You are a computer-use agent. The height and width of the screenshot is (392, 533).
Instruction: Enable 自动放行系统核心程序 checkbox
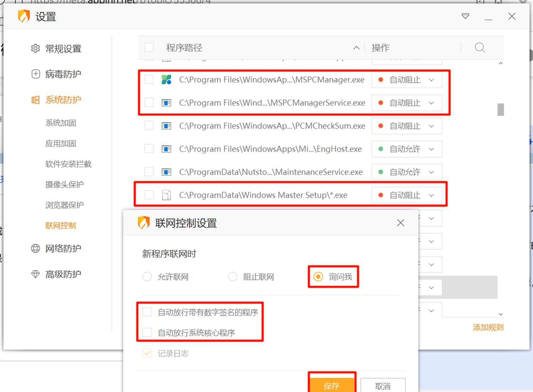click(147, 332)
